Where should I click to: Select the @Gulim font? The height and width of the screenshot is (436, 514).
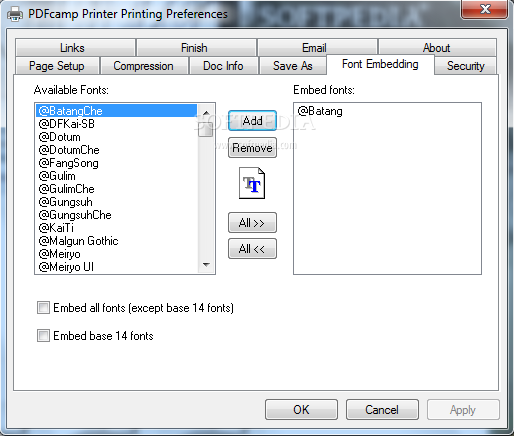click(117, 176)
